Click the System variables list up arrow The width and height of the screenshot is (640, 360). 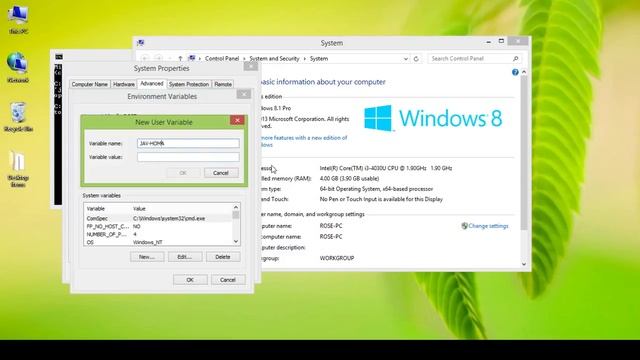coord(236,207)
